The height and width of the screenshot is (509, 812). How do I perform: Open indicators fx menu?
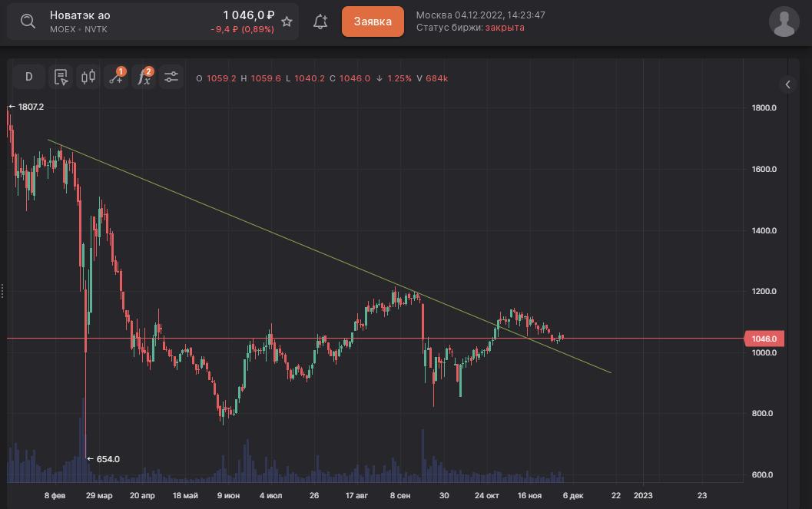(x=143, y=77)
